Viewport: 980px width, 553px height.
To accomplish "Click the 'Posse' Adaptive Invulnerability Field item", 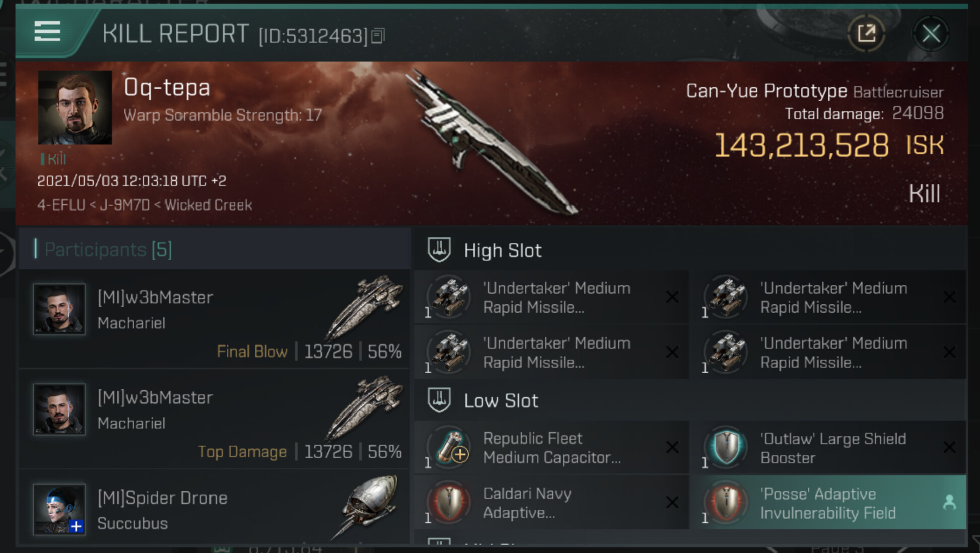I will point(828,503).
